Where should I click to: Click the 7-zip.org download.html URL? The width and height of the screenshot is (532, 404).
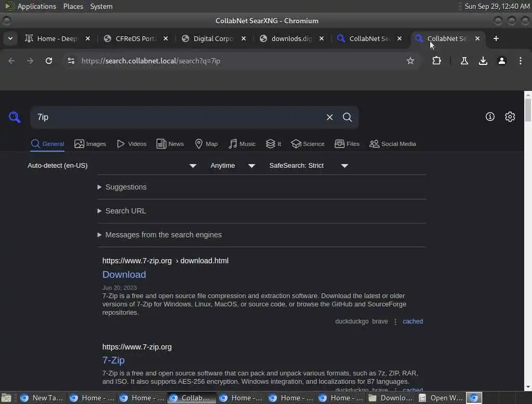pos(165,261)
